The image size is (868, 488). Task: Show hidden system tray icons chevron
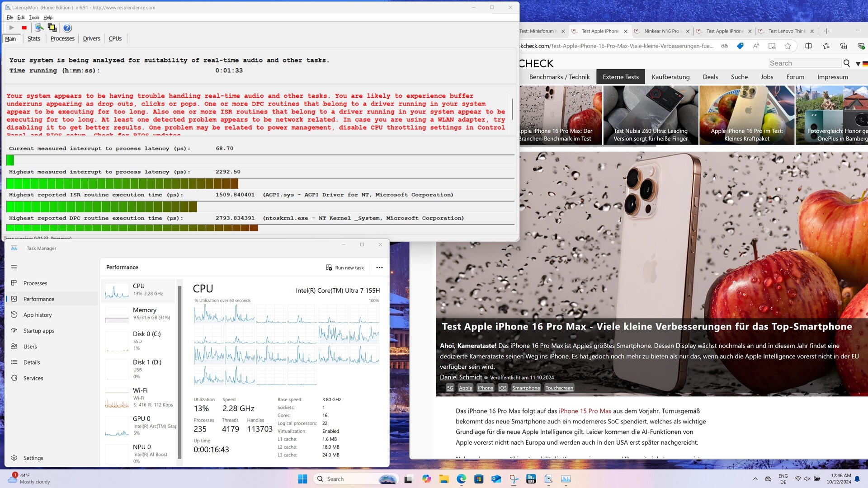(755, 479)
